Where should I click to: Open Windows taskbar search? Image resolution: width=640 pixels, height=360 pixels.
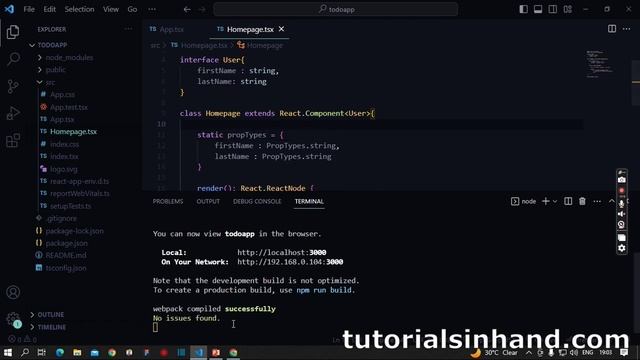(x=25, y=352)
